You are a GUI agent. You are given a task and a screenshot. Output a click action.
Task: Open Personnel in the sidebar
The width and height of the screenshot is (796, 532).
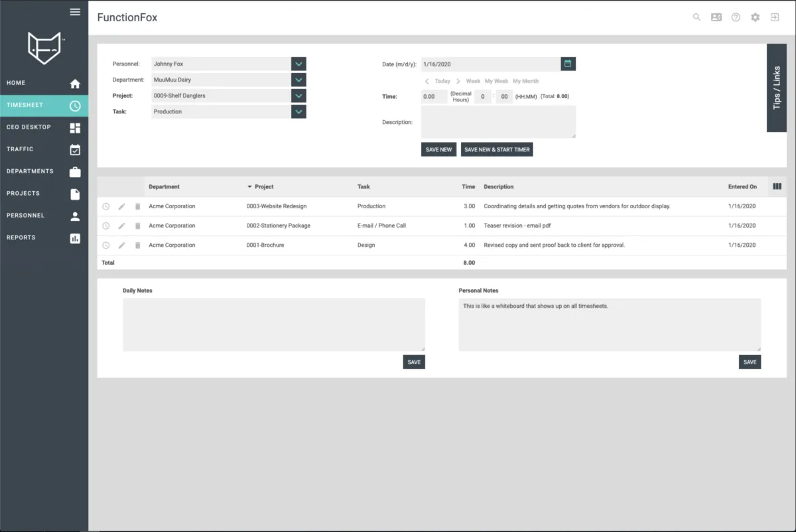coord(44,216)
